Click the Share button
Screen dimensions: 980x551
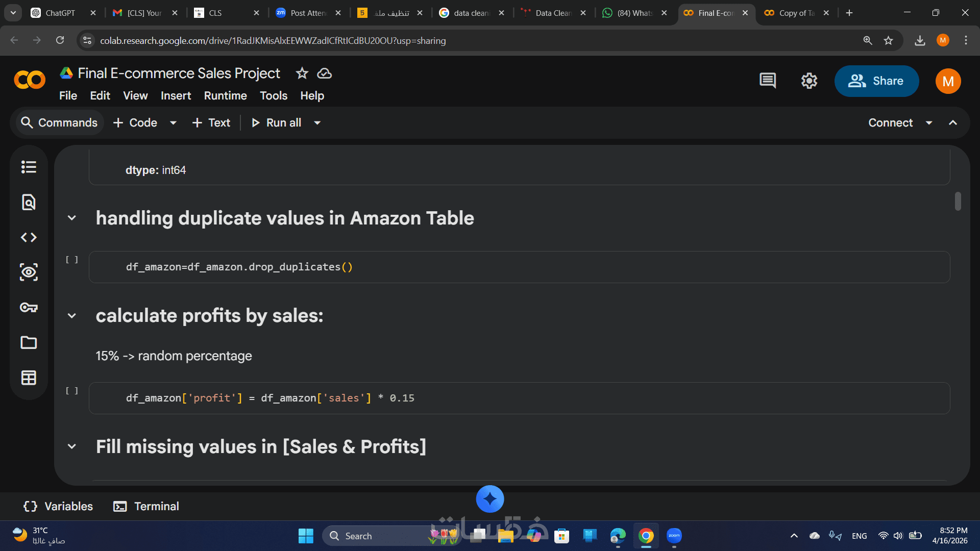click(x=876, y=81)
